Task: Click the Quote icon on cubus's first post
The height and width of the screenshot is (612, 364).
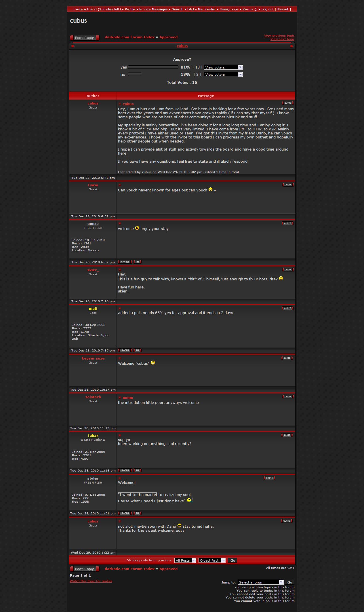Action: pos(287,103)
